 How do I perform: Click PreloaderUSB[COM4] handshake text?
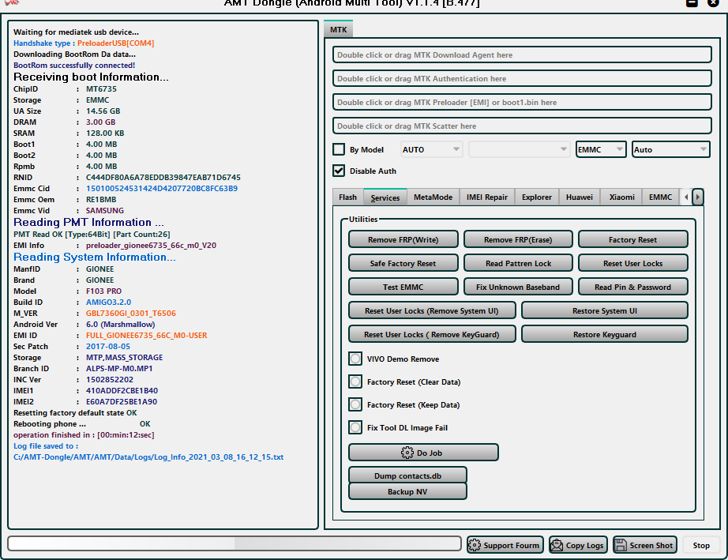pyautogui.click(x=115, y=43)
